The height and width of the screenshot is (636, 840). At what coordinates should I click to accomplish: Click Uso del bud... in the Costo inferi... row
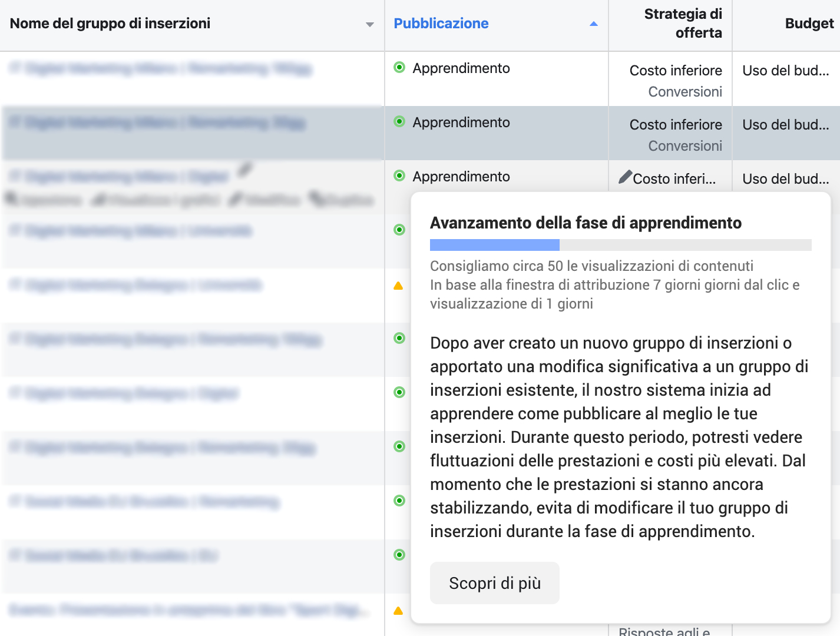(785, 179)
